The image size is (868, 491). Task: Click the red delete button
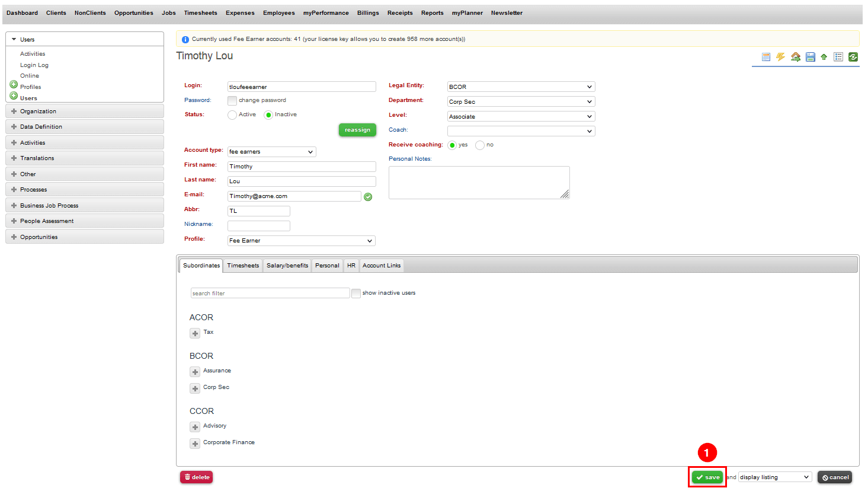197,477
